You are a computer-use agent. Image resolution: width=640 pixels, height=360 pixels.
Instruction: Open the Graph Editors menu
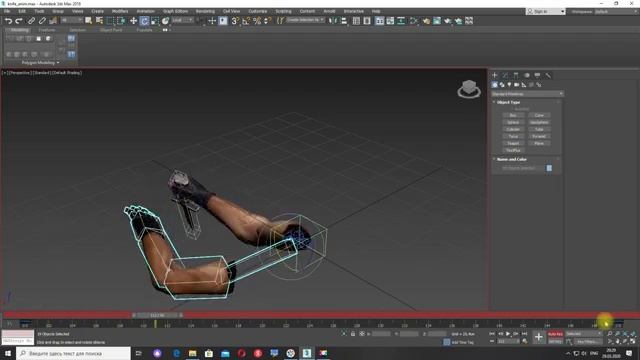[176, 11]
